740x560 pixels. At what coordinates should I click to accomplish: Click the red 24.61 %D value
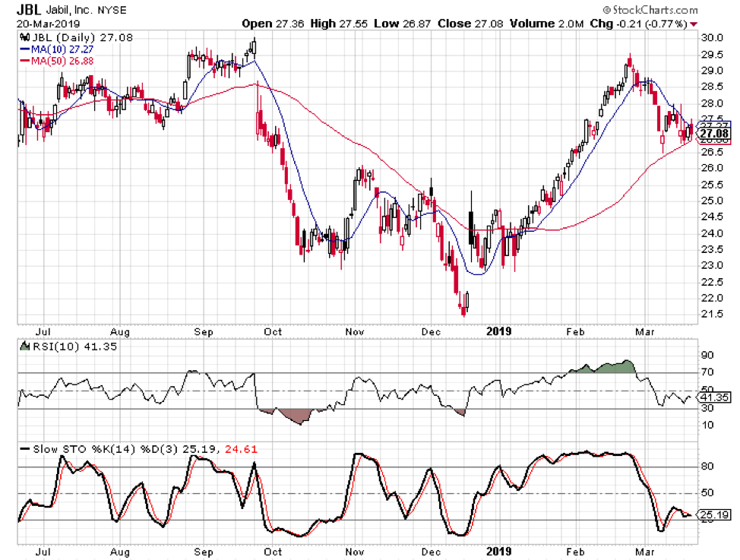241,449
